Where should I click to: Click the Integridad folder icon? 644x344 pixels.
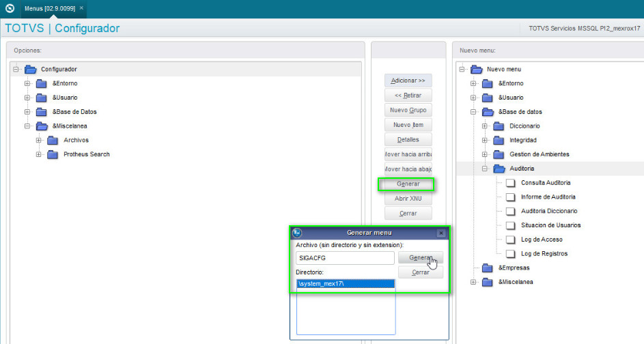pyautogui.click(x=499, y=141)
